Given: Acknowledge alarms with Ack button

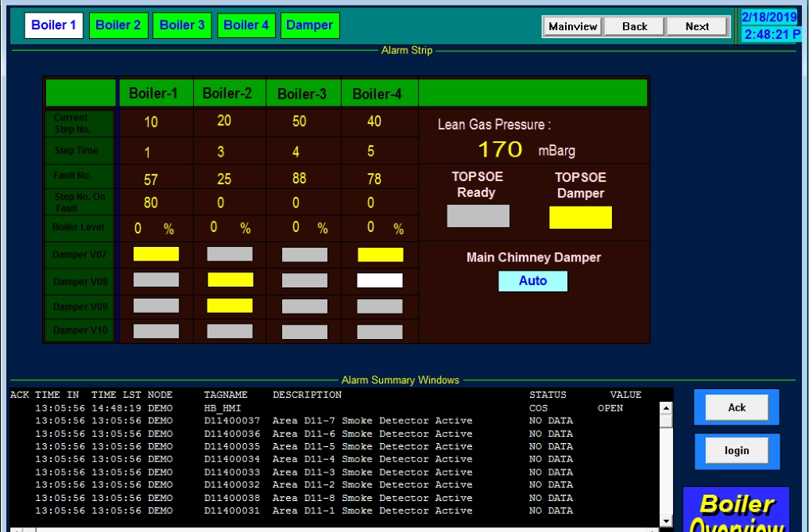Looking at the screenshot, I should pyautogui.click(x=737, y=407).
